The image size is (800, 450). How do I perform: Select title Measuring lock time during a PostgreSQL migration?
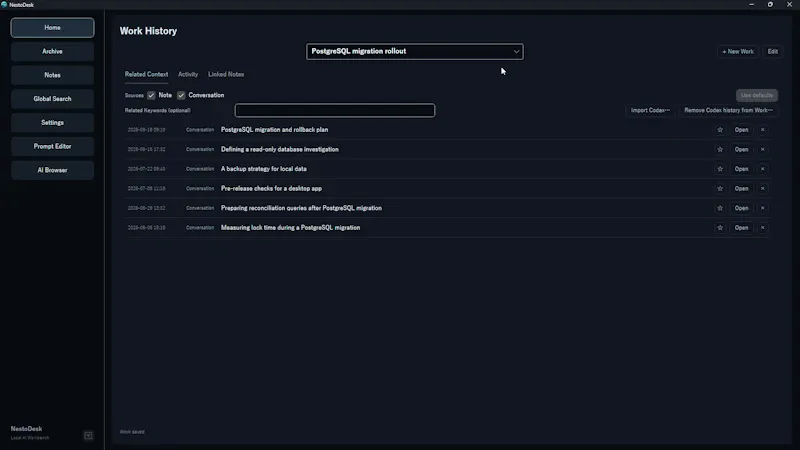point(290,228)
